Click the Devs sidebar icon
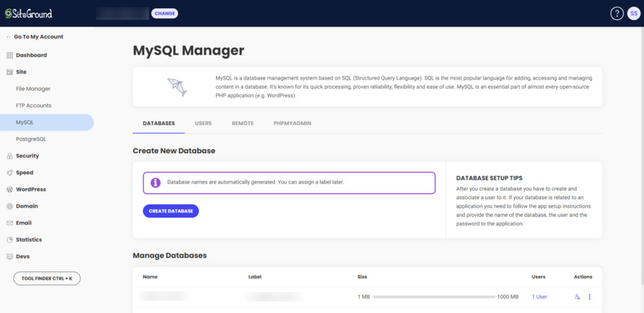The width and height of the screenshot is (644, 313). (9, 257)
